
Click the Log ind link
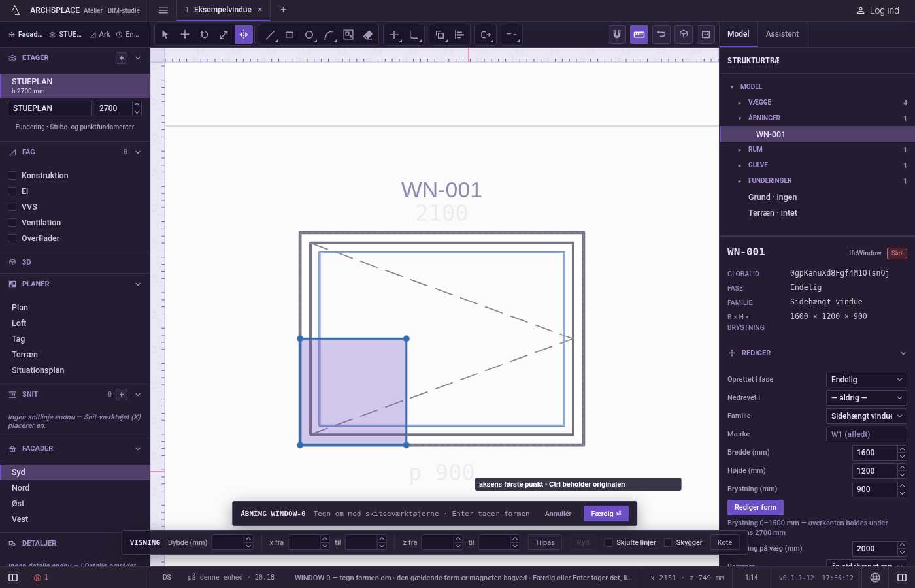click(878, 10)
